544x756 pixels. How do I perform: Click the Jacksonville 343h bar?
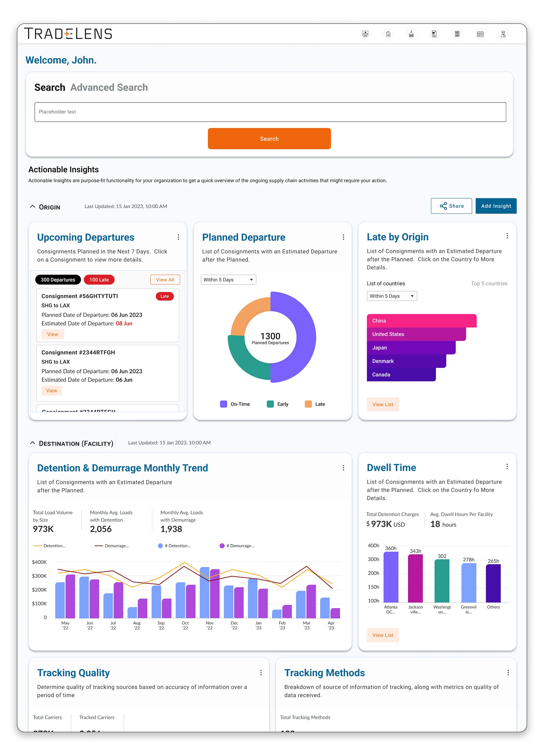(x=415, y=578)
